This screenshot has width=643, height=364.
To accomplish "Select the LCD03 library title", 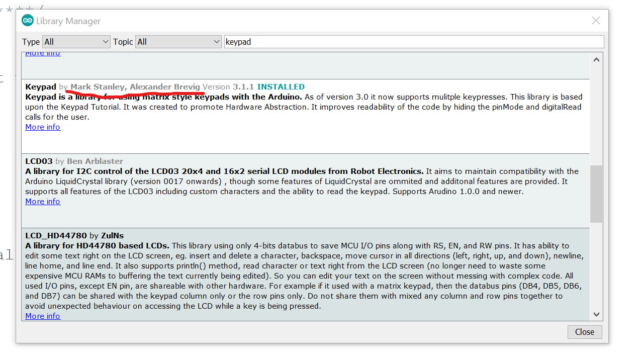I will [x=39, y=161].
